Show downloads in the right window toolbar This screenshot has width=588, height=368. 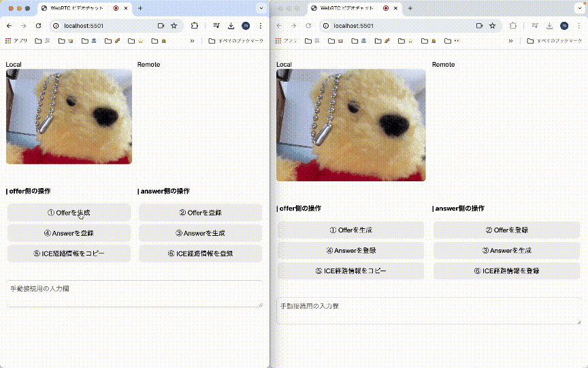coord(549,26)
